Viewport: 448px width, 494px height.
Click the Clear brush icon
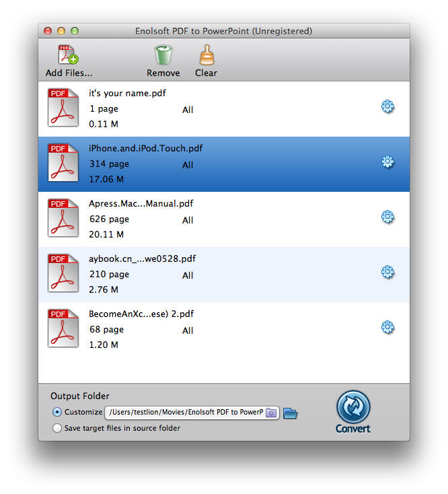(207, 55)
